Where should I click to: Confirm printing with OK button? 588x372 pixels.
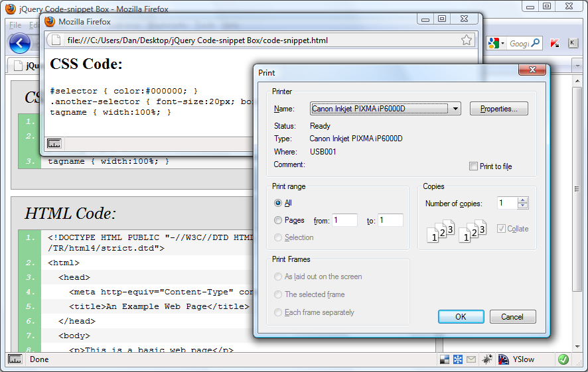[461, 317]
